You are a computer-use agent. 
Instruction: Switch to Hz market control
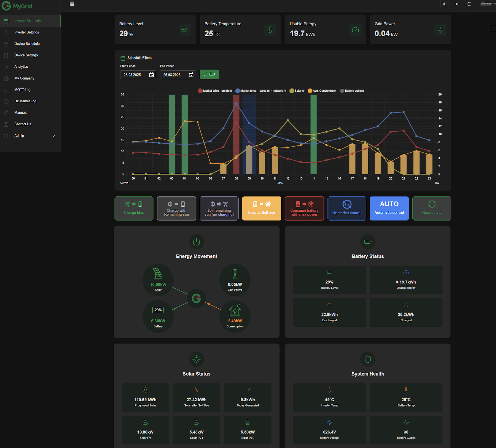coord(347,208)
